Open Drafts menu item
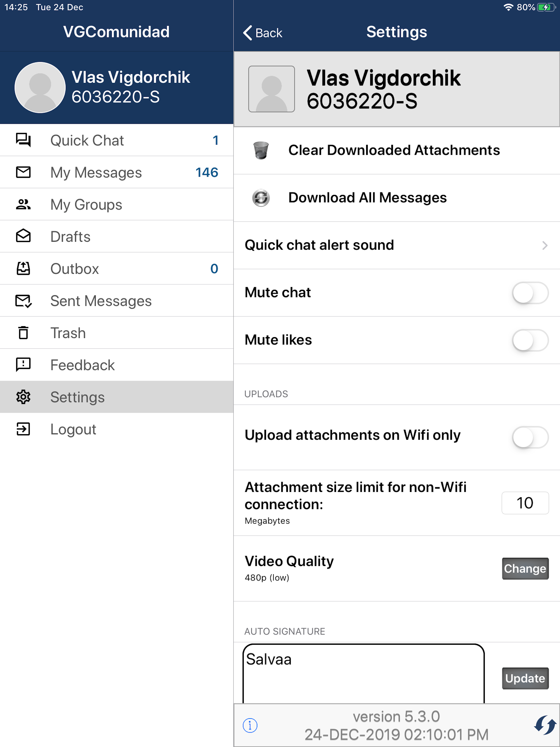Image resolution: width=560 pixels, height=747 pixels. [116, 237]
